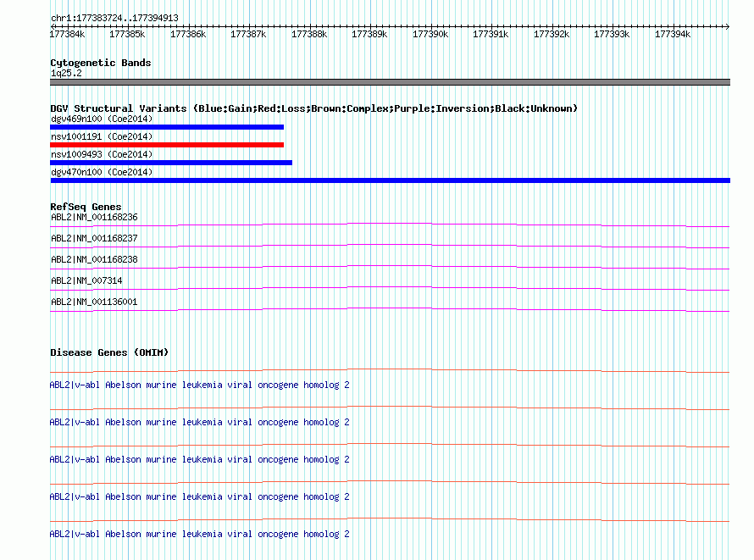
Task: Open transcript ABL2|NM_007314
Action: (x=86, y=280)
